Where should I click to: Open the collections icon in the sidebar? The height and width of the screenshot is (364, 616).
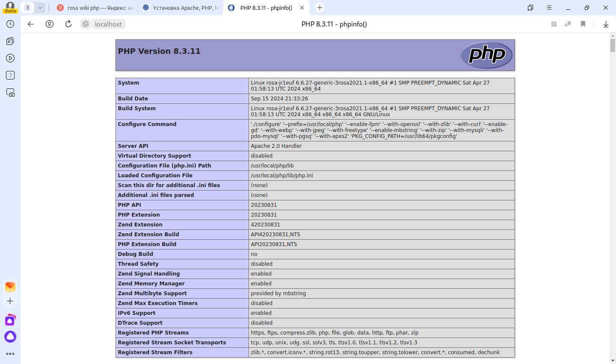pos(10,41)
